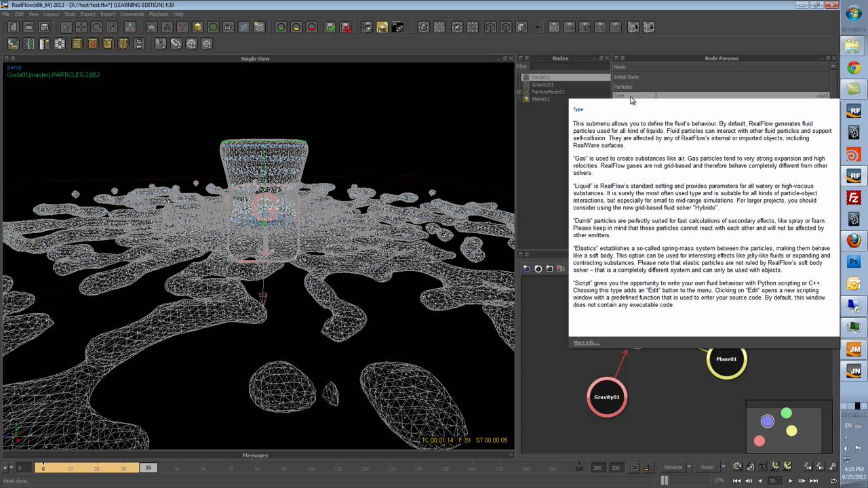
Task: Expand the Initial State section
Action: click(x=721, y=77)
